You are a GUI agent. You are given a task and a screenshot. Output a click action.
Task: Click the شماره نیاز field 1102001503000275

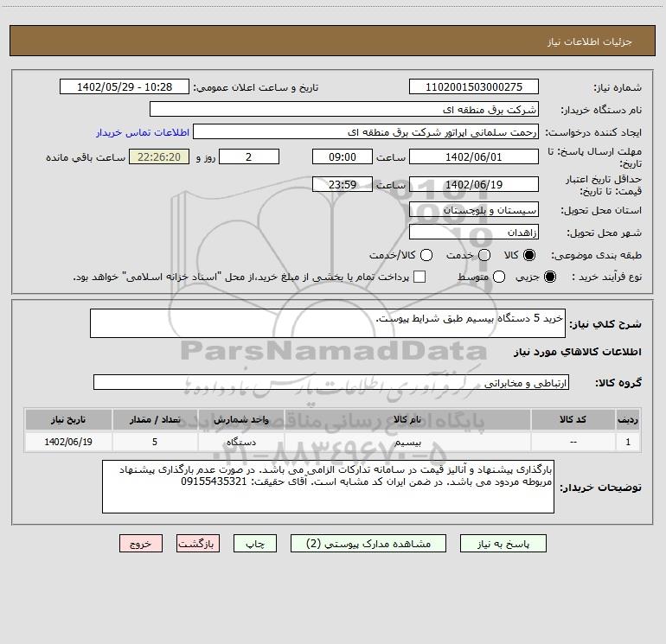pyautogui.click(x=474, y=86)
